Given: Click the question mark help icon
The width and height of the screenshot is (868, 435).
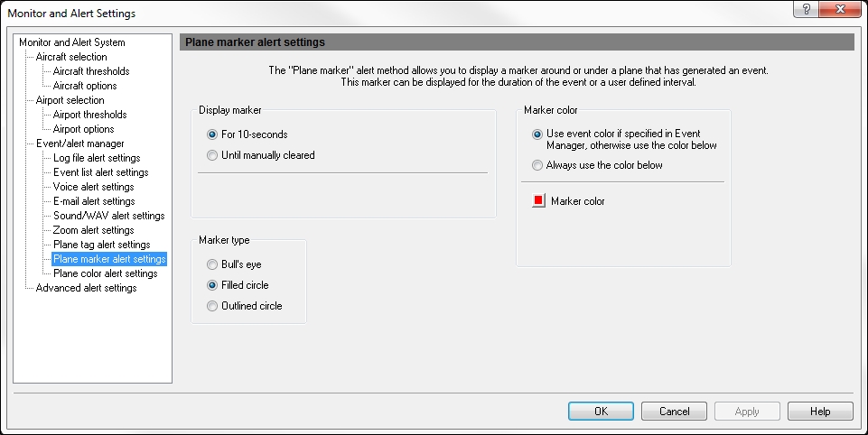Looking at the screenshot, I should (x=806, y=9).
